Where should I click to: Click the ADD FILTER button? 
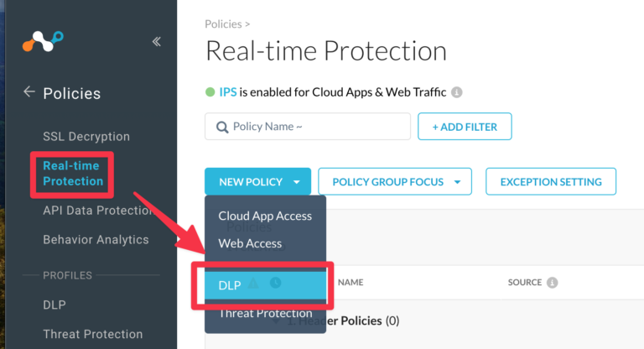[x=465, y=127]
